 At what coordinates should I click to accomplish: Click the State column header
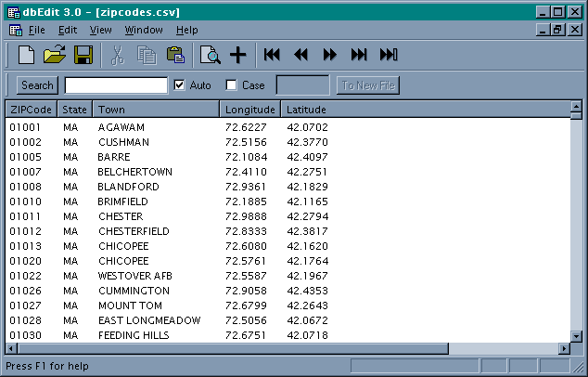point(74,110)
